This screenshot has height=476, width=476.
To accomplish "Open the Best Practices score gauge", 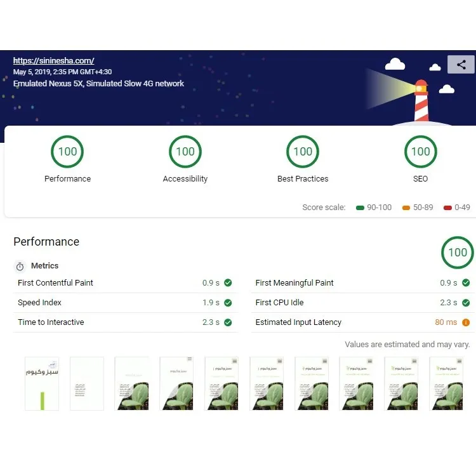I will point(303,152).
